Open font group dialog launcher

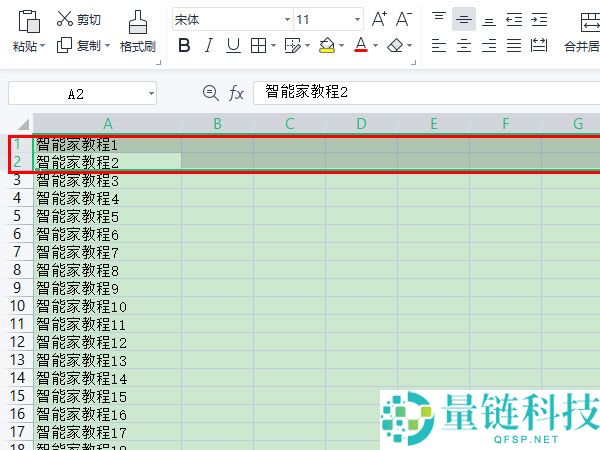click(x=414, y=62)
